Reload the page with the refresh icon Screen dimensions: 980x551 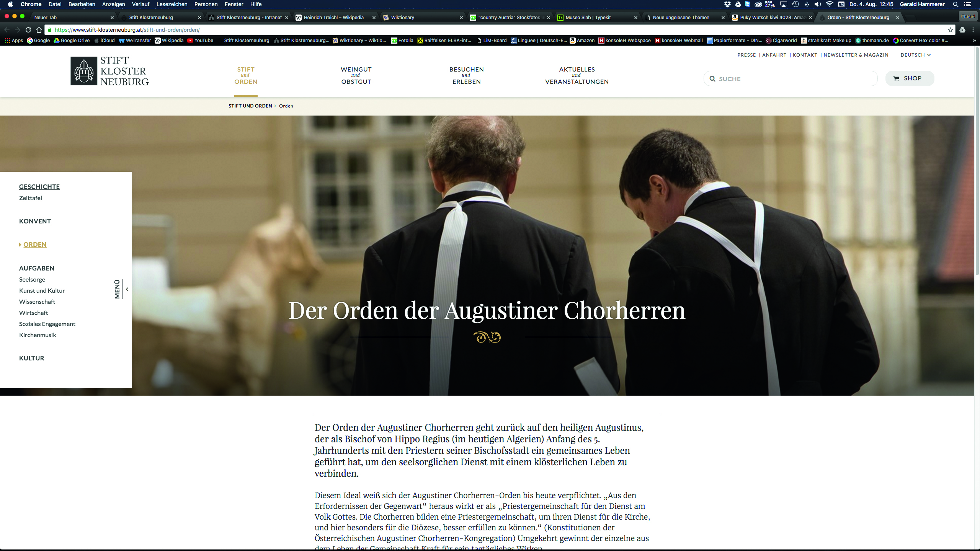coord(28,30)
